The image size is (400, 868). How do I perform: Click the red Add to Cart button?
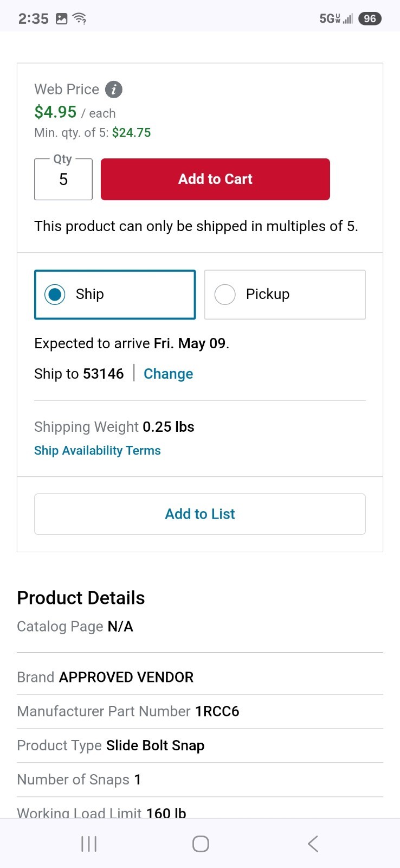point(215,179)
